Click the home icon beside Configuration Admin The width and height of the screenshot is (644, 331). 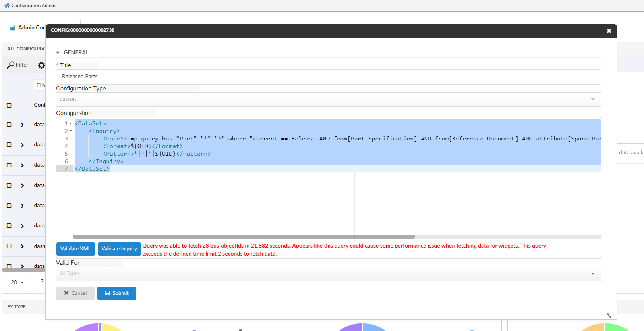coord(7,6)
